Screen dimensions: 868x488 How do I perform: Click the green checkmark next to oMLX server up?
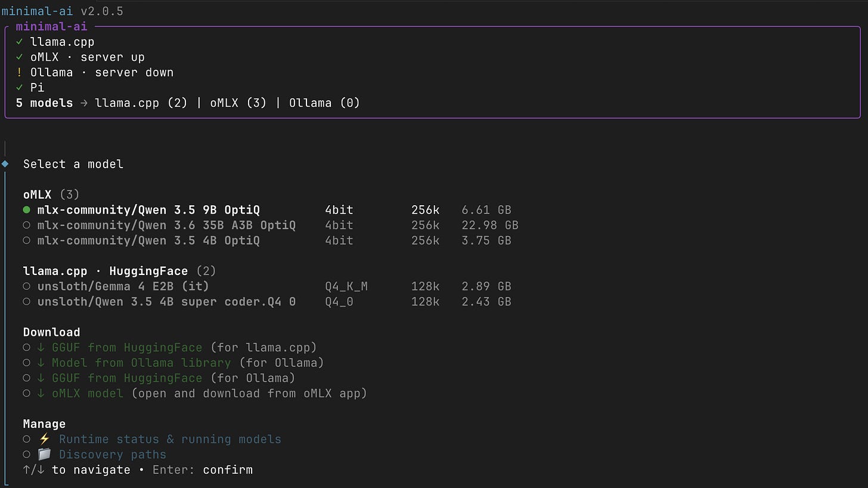(20, 57)
